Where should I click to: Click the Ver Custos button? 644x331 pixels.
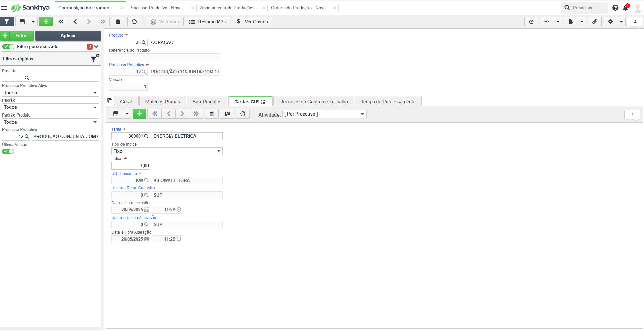tap(252, 22)
